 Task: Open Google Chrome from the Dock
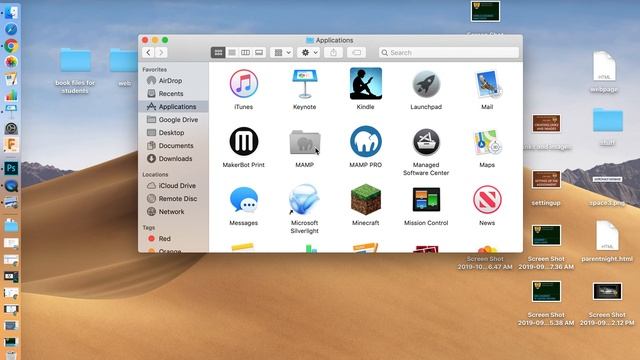[11, 46]
